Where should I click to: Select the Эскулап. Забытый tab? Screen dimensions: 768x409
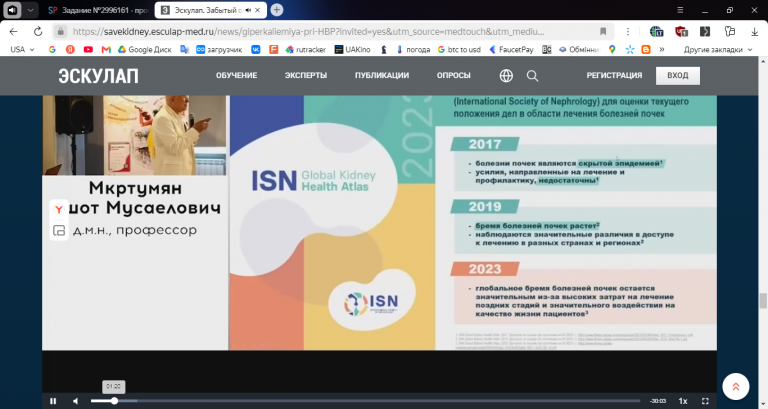[x=206, y=10]
